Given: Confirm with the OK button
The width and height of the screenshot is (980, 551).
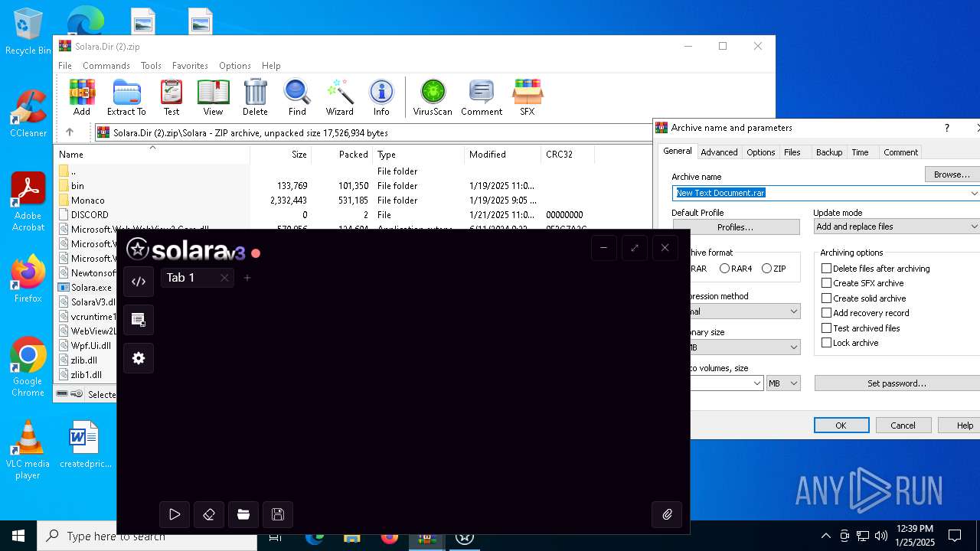Looking at the screenshot, I should (x=841, y=425).
